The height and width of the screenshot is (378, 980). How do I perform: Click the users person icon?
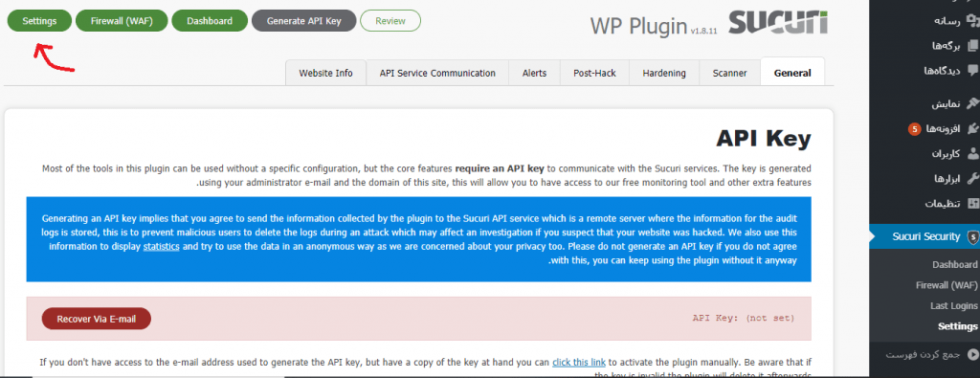coord(972,154)
